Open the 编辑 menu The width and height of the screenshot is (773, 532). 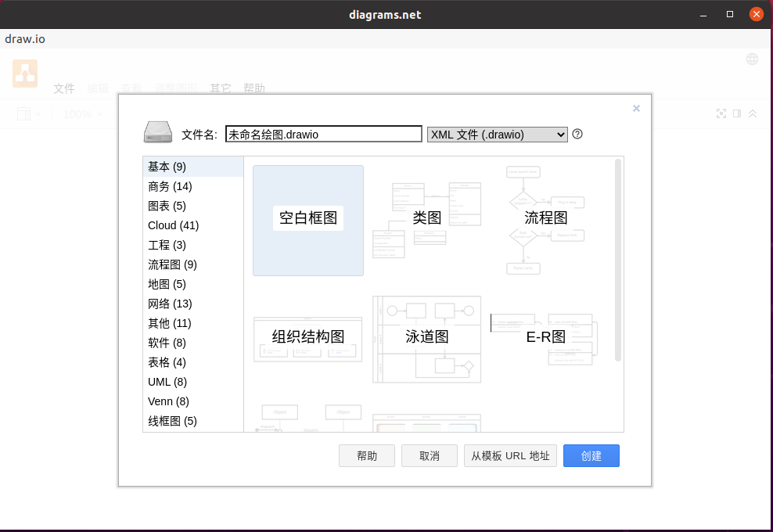tap(98, 88)
